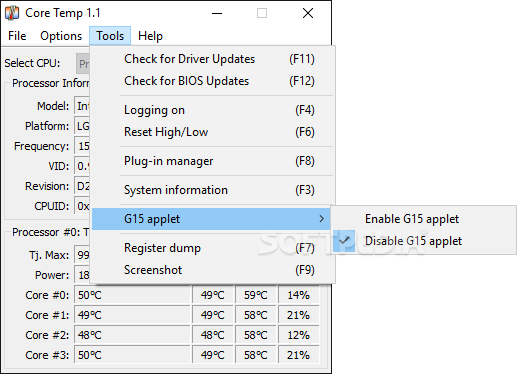The image size is (517, 374).
Task: Open the Help menu
Action: pyautogui.click(x=150, y=36)
